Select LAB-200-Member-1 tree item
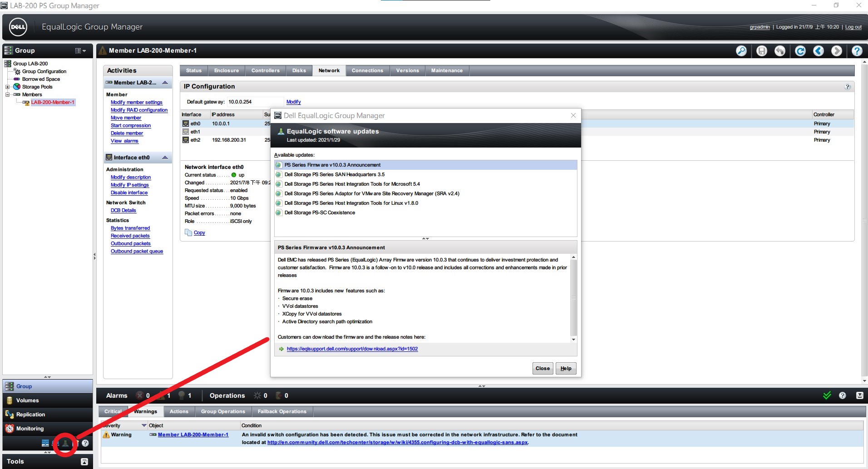868x469 pixels. tap(53, 103)
